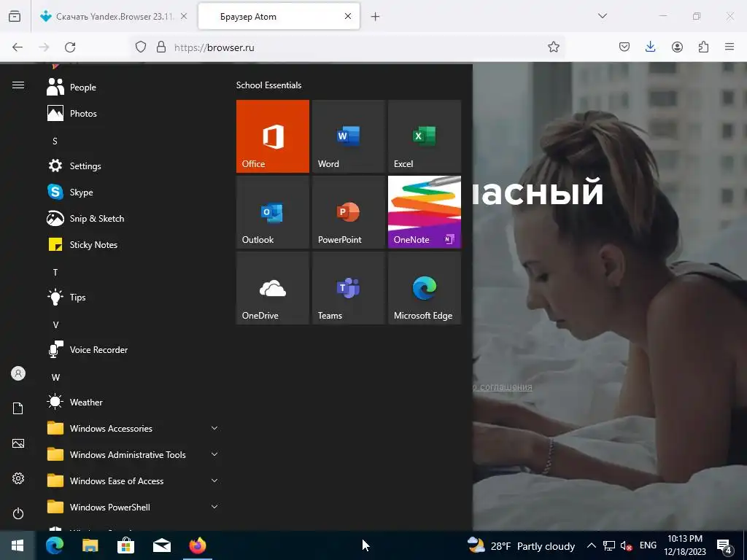This screenshot has width=747, height=560.
Task: Close the Браузер Atom tab
Action: point(348,16)
